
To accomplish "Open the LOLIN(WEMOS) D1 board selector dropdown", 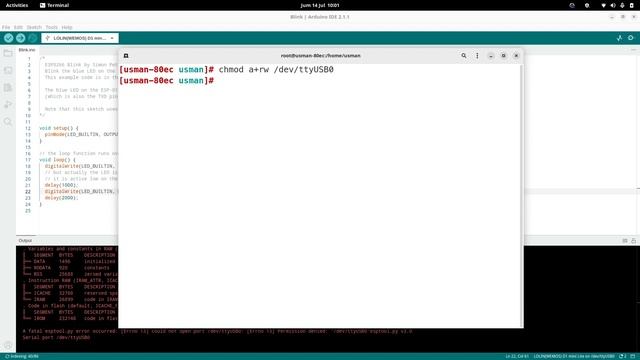I will point(80,38).
